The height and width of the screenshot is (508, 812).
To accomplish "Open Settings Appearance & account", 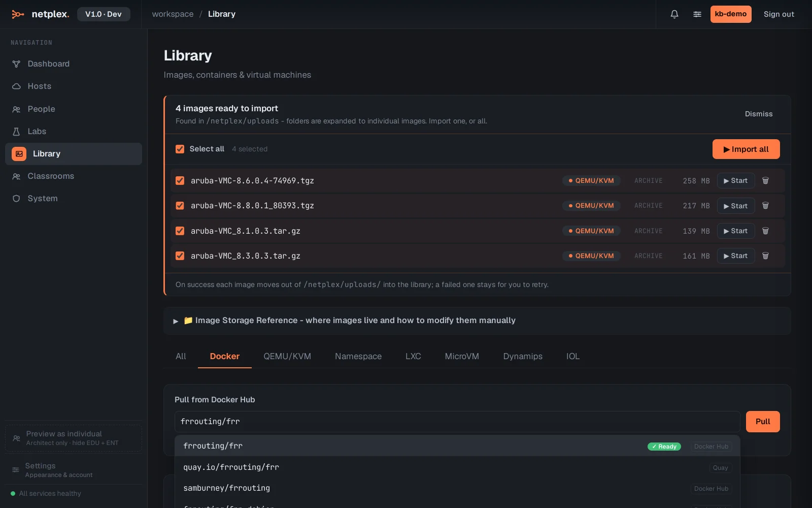I will click(74, 470).
